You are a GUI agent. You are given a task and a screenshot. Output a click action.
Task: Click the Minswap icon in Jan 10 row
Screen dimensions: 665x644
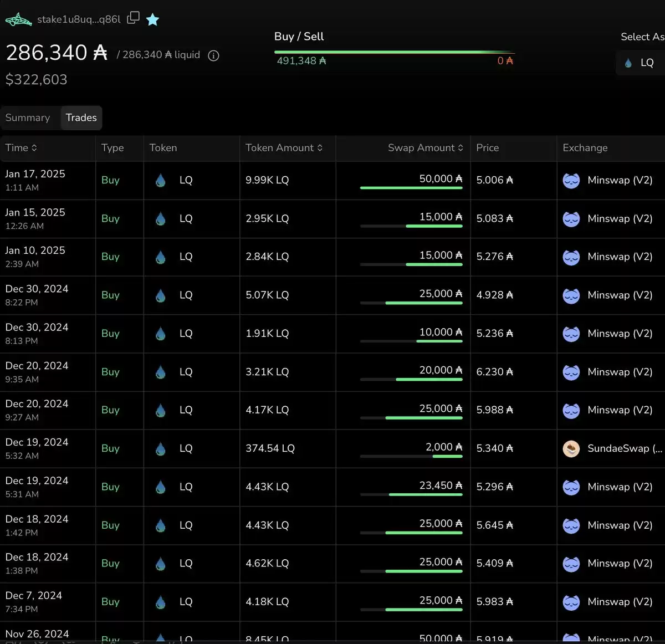coord(571,257)
